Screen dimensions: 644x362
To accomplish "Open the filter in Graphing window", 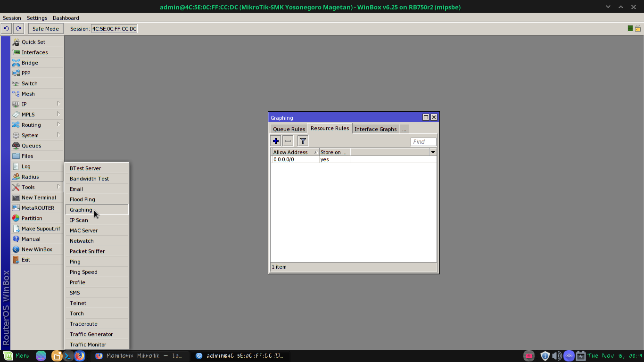I will pos(303,141).
